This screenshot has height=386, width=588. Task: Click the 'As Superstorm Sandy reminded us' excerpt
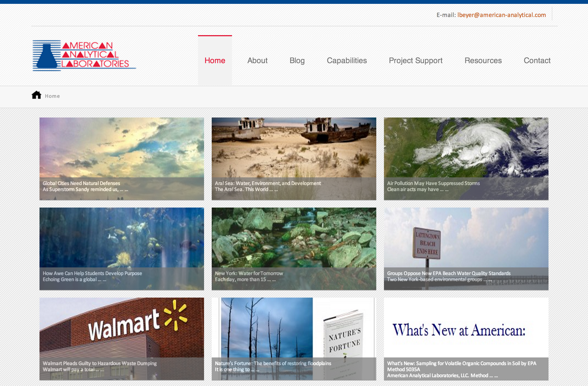click(85, 189)
